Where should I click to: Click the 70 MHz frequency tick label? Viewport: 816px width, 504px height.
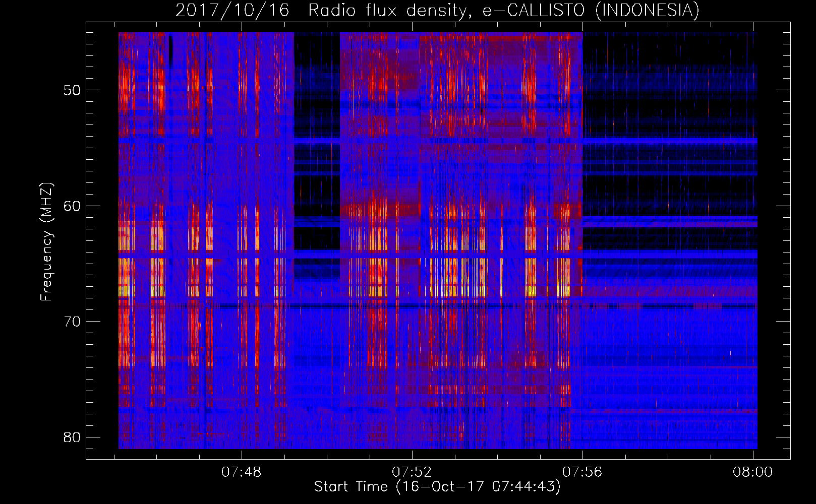pyautogui.click(x=72, y=321)
